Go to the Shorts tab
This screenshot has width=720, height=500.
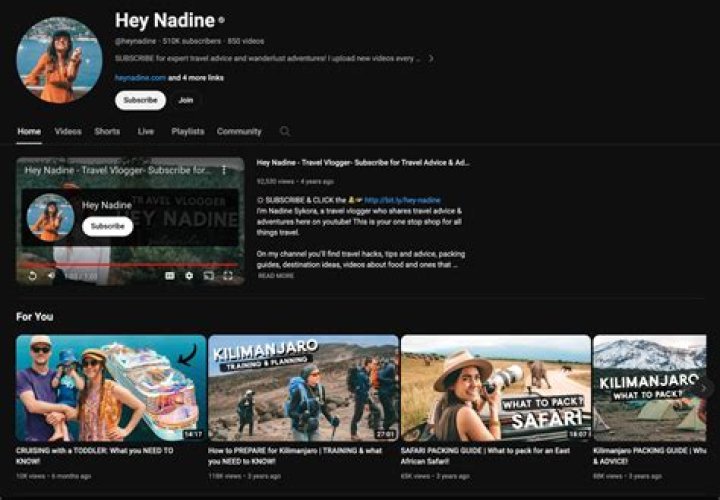point(107,131)
